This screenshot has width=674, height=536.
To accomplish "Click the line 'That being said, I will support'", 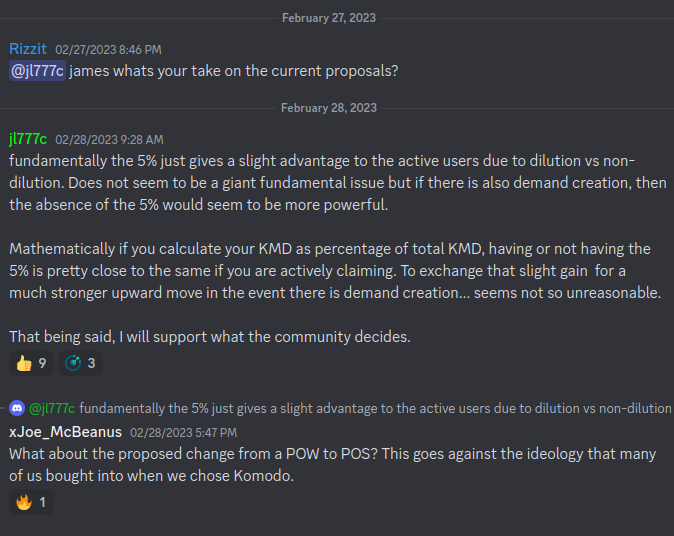I will pos(210,337).
